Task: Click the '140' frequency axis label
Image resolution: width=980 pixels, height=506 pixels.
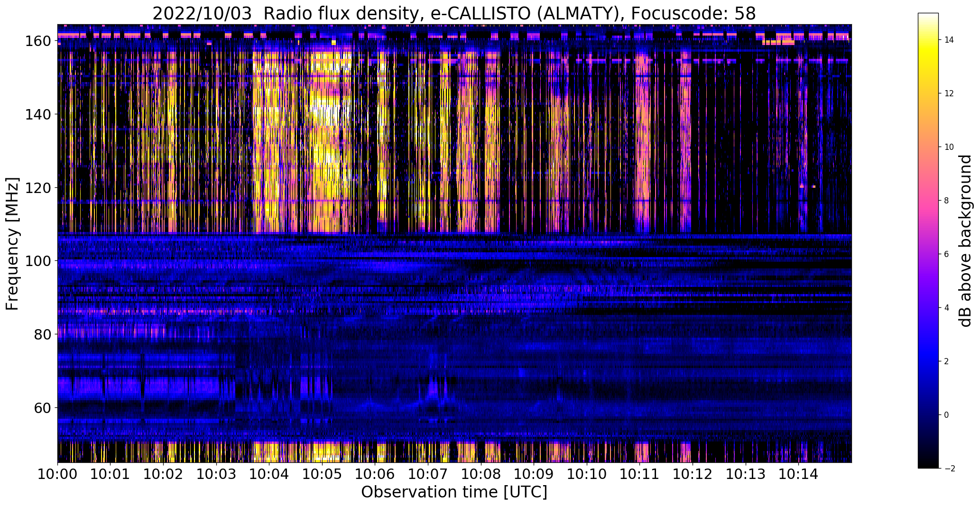Action: coord(38,114)
